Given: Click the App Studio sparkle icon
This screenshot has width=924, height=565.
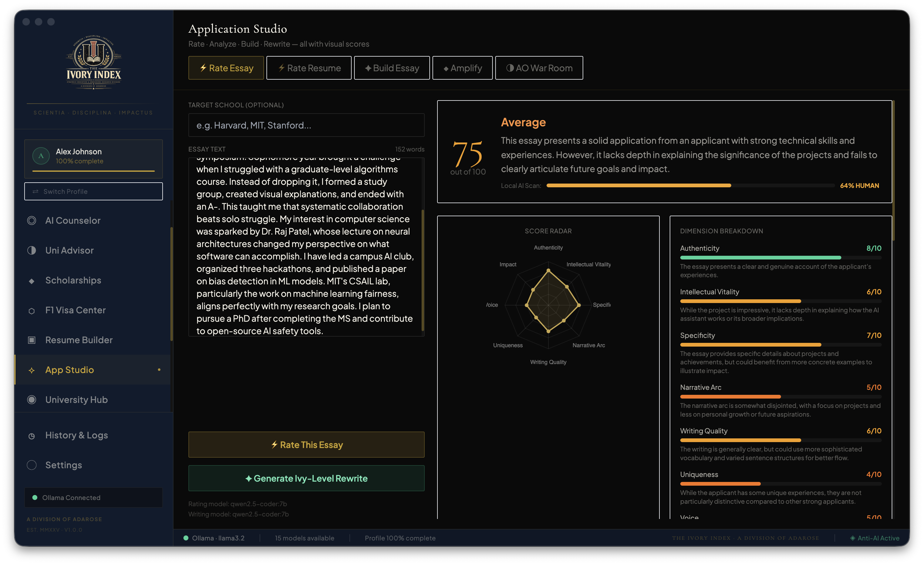Looking at the screenshot, I should point(31,370).
